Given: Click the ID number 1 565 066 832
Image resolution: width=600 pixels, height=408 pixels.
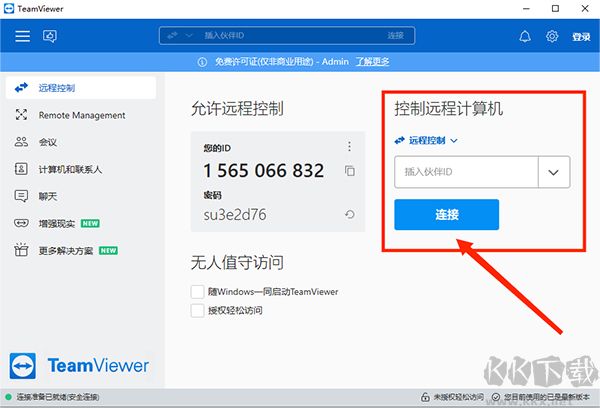Looking at the screenshot, I should click(264, 171).
